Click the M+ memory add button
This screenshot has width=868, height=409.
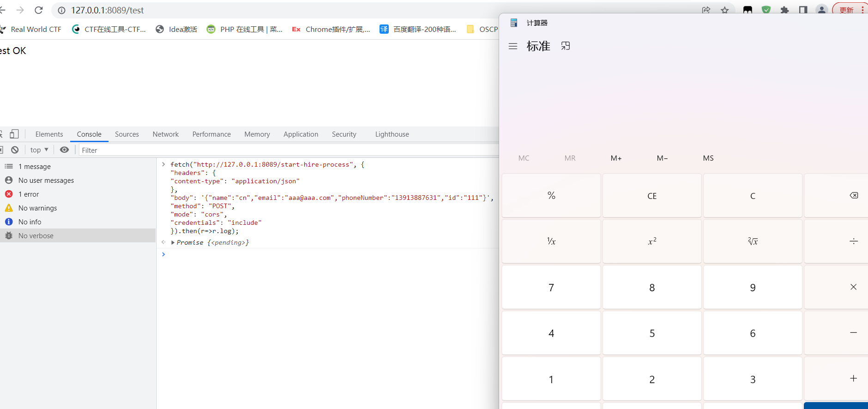point(616,158)
